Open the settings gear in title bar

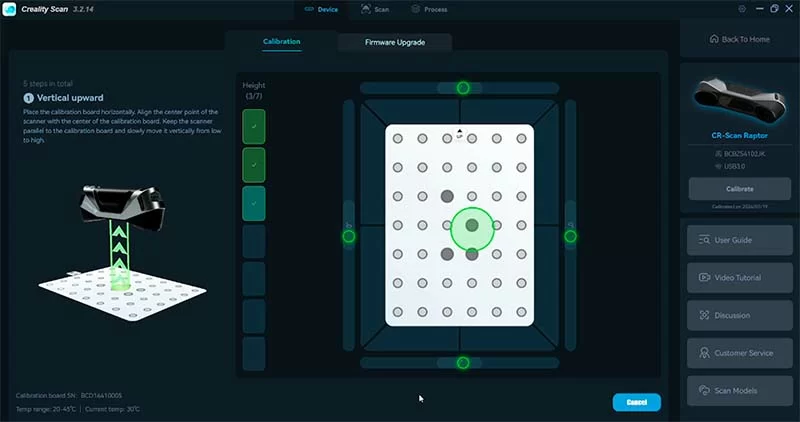pos(742,9)
